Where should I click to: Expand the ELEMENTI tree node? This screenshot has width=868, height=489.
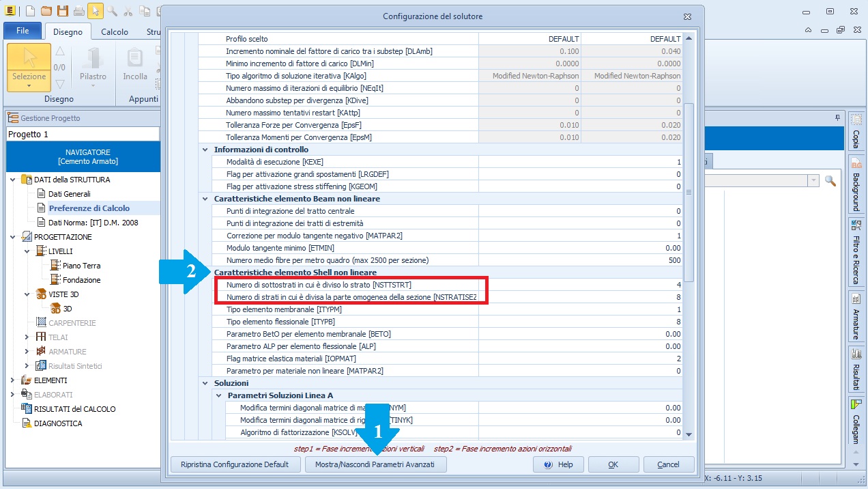click(13, 380)
